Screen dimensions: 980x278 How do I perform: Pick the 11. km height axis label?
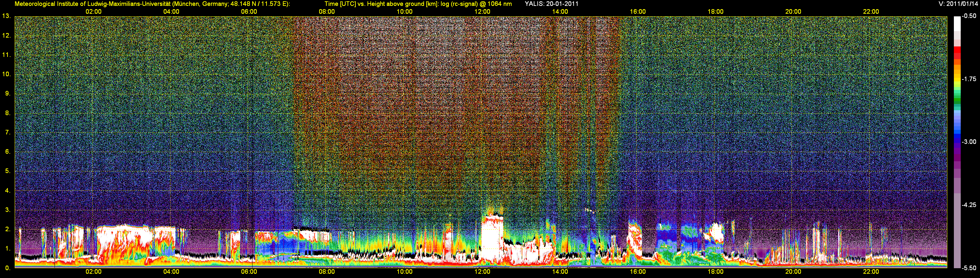pyautogui.click(x=6, y=55)
